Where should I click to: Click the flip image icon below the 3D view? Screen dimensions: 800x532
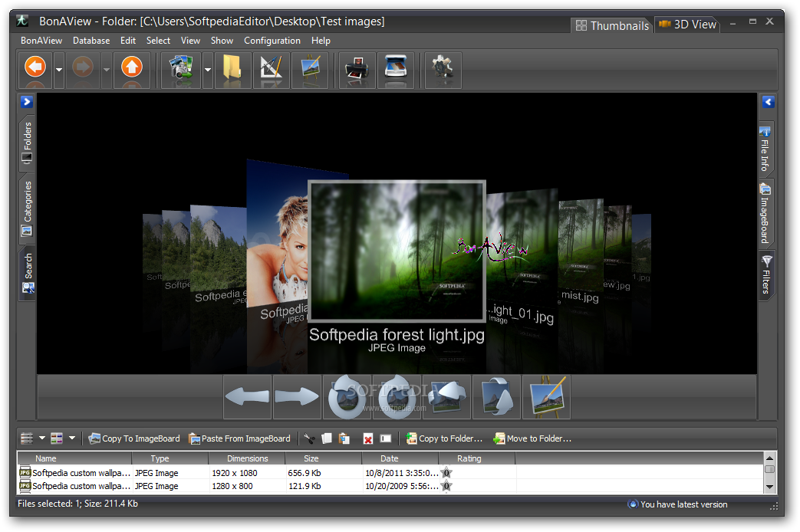coord(446,397)
